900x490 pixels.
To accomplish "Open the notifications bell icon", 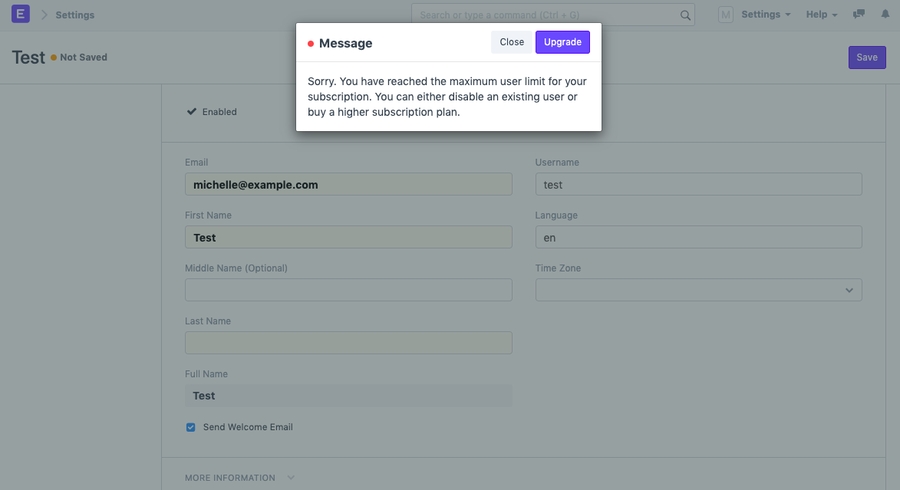I will coord(885,15).
